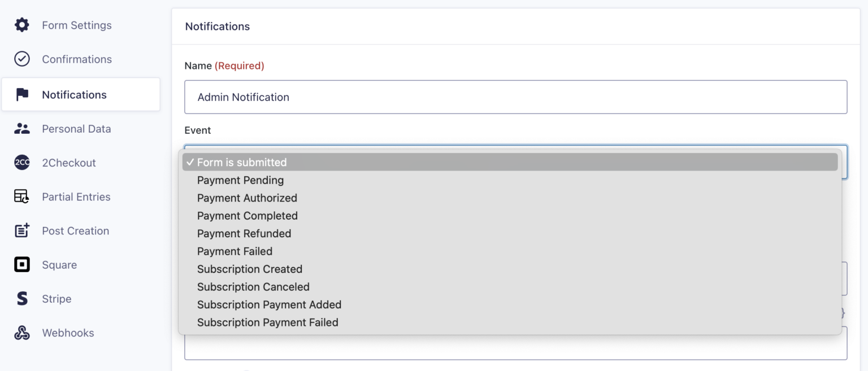Select the Notifications flag icon
The height and width of the screenshot is (371, 868).
pyautogui.click(x=21, y=94)
